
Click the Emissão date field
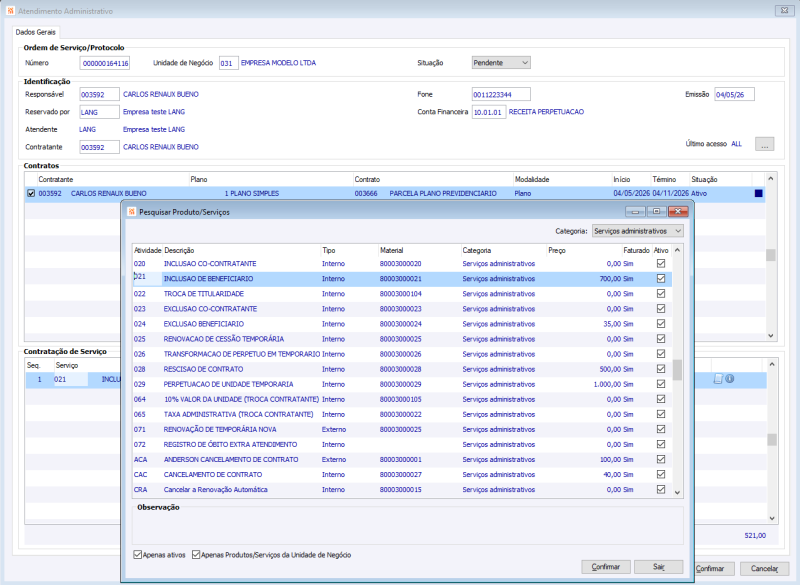[x=734, y=94]
